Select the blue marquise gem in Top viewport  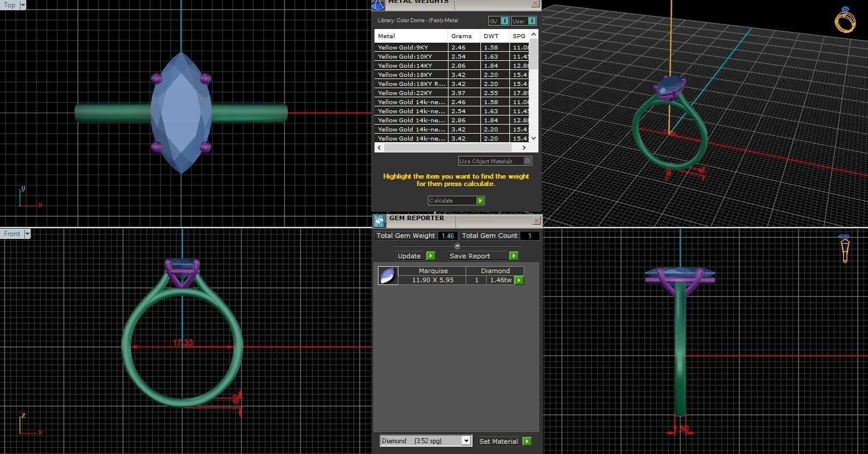pyautogui.click(x=181, y=113)
